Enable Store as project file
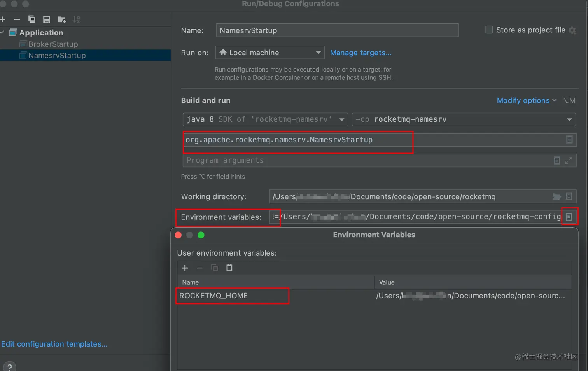The image size is (588, 371). coord(489,30)
